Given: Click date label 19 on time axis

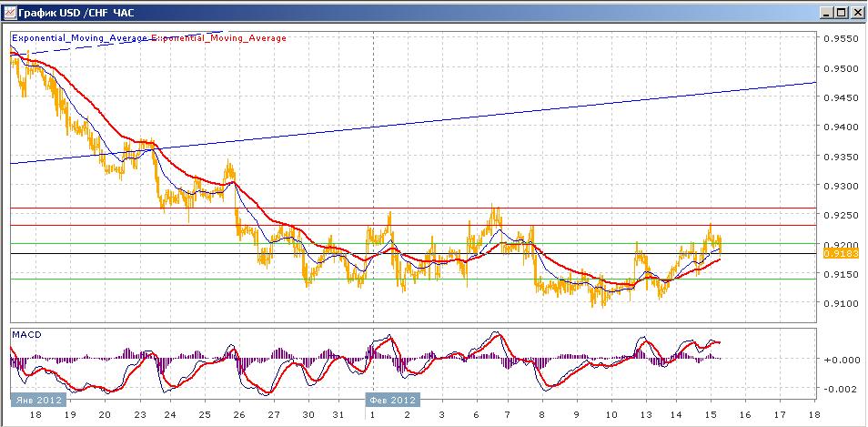Looking at the screenshot, I should click(x=70, y=415).
